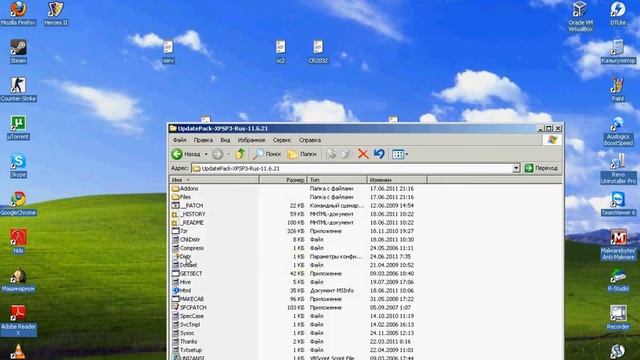Sort files by the Имя column
This screenshot has height=360, width=640.
click(214, 180)
